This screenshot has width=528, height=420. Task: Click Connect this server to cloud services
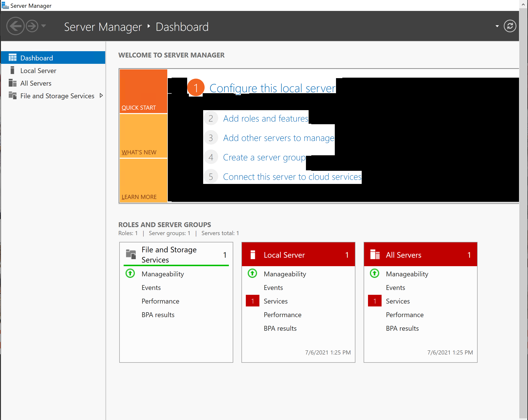(292, 177)
